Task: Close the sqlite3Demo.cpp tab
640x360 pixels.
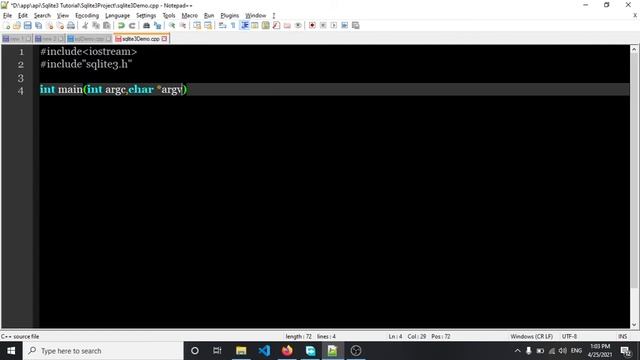Action: click(164, 39)
